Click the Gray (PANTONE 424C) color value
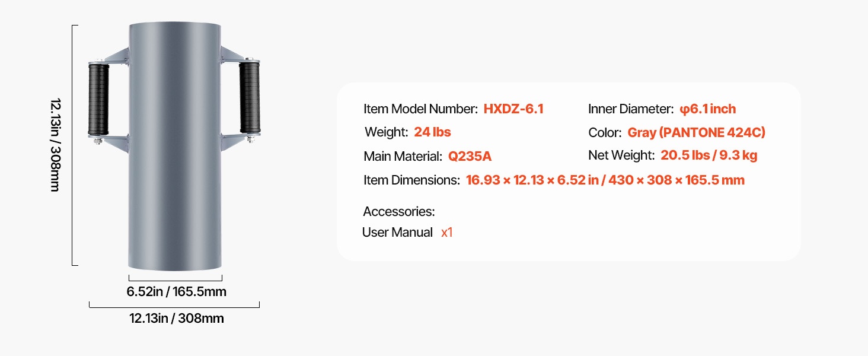Image resolution: width=868 pixels, height=356 pixels. click(696, 133)
